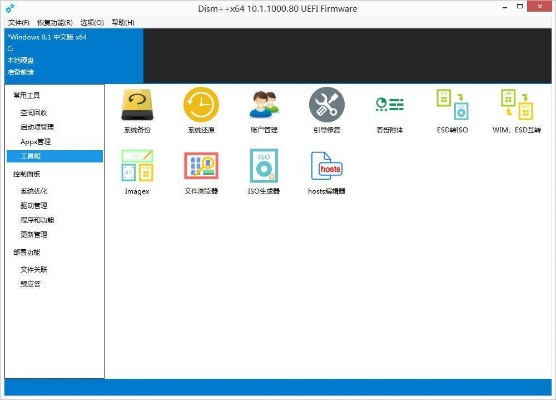Open the 选项(O) options menu
The height and width of the screenshot is (400, 556).
(x=92, y=23)
